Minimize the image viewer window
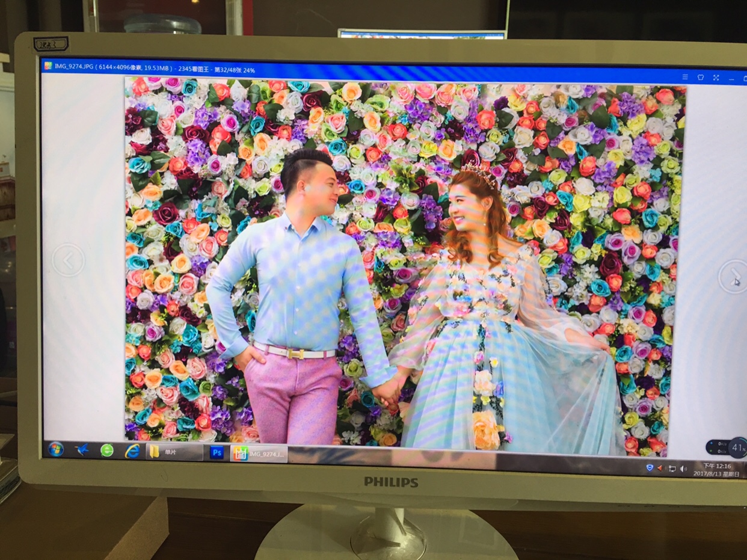 [731, 79]
